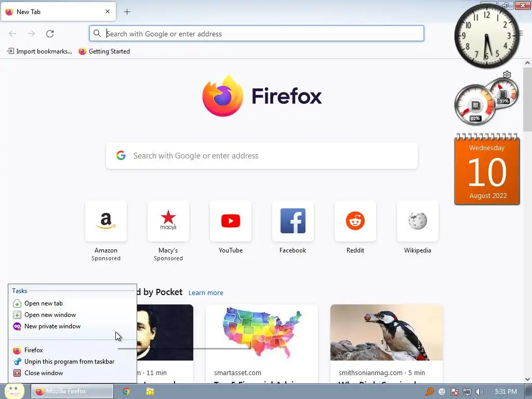Viewport: 532px width, 399px height.
Task: Choose New private window in jump list
Action: pos(72,326)
